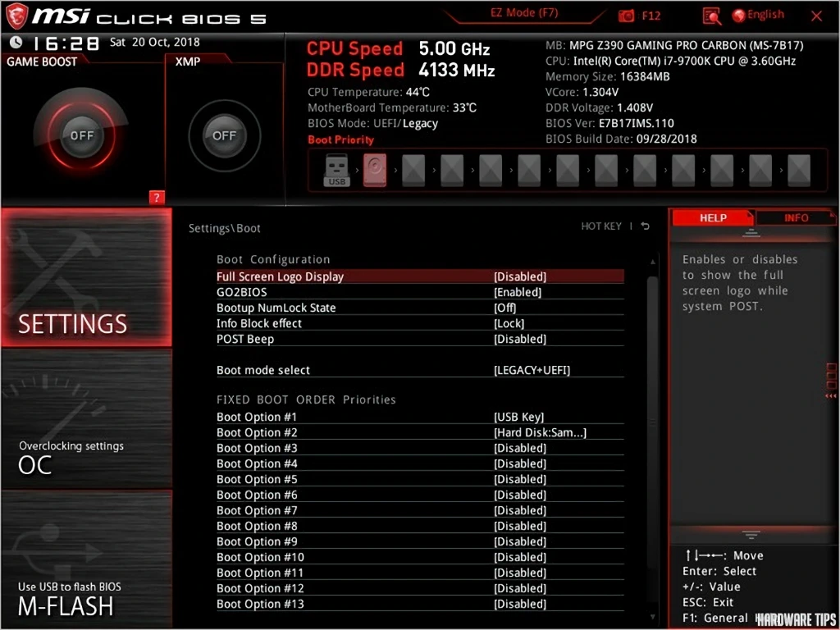Image resolution: width=840 pixels, height=630 pixels.
Task: Select the Boot Option #6 row
Action: (x=420, y=495)
